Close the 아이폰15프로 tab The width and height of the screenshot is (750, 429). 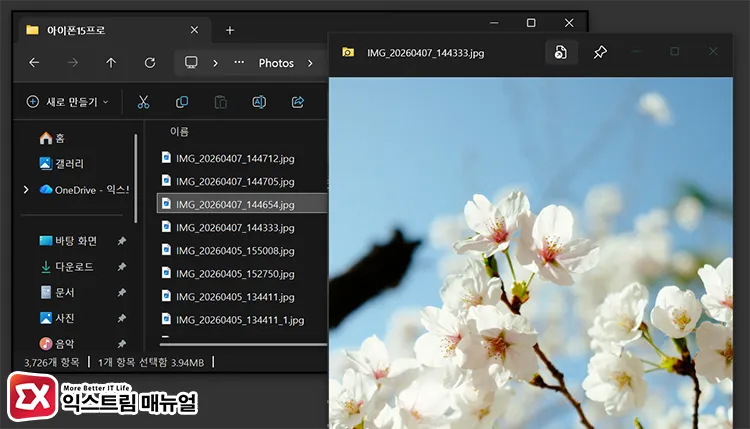194,31
